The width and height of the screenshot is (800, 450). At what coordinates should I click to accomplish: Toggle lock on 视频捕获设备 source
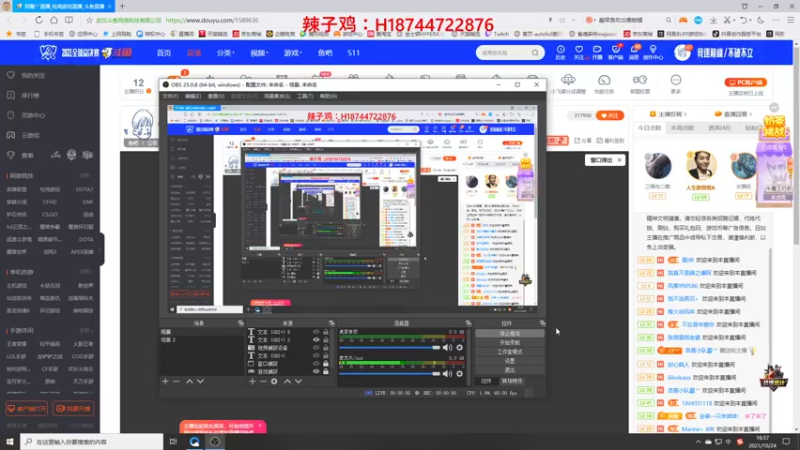326,348
